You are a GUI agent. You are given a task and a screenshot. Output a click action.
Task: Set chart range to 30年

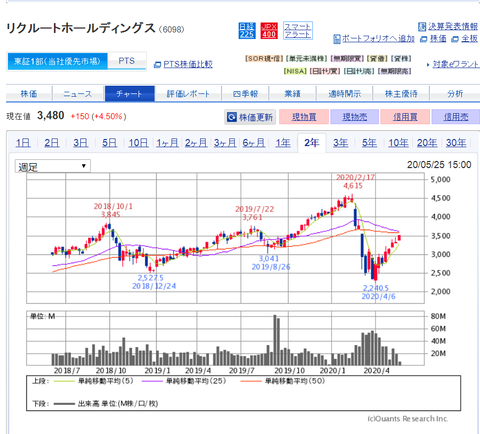456,143
